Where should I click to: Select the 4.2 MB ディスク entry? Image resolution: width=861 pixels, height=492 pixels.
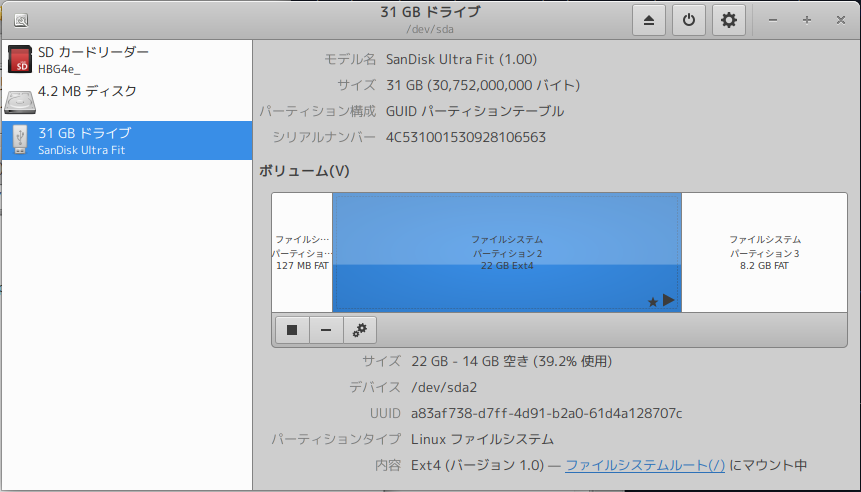point(87,92)
